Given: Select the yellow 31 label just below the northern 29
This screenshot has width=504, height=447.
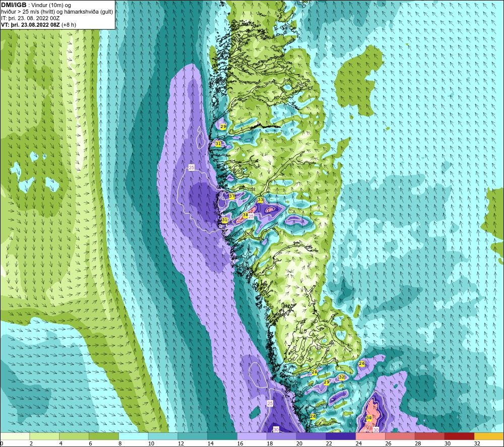Looking at the screenshot, I should (218, 144).
